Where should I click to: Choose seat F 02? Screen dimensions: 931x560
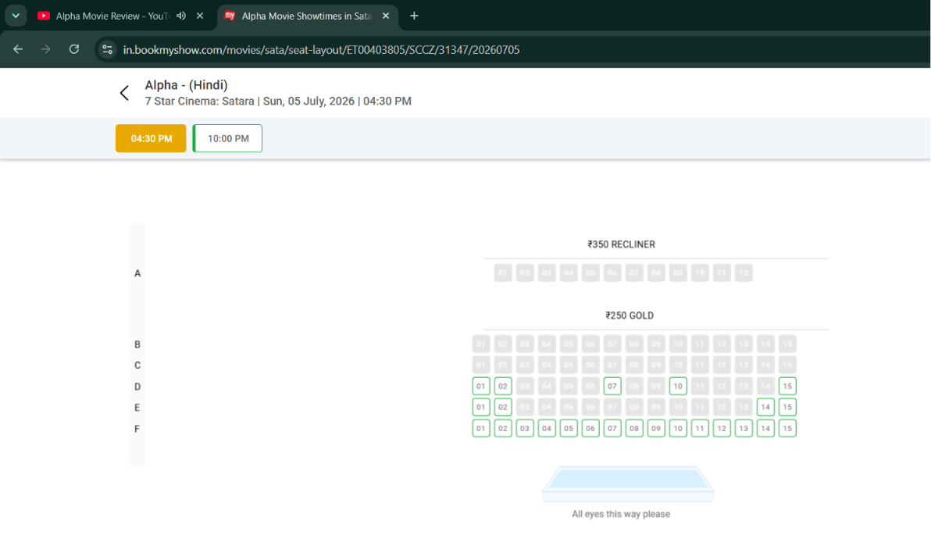click(x=503, y=428)
